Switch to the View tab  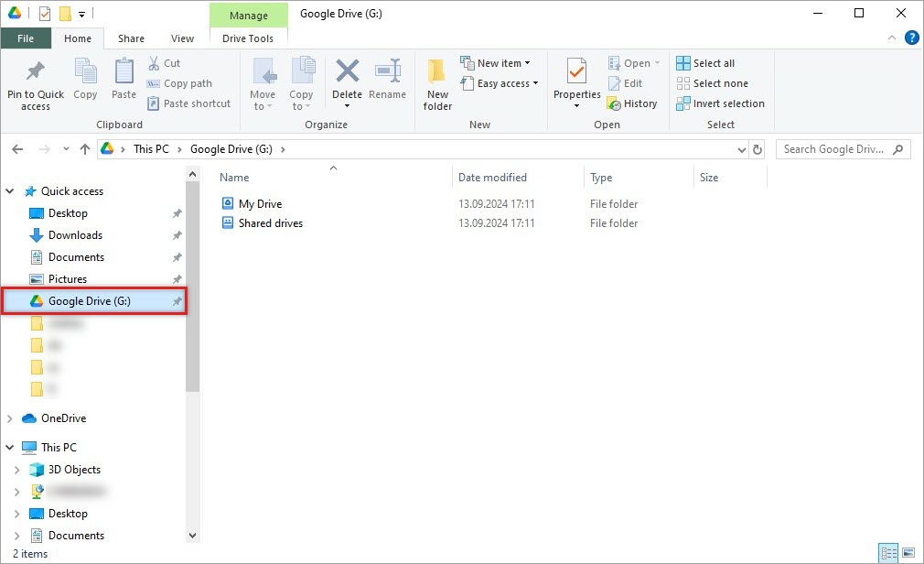click(x=183, y=38)
